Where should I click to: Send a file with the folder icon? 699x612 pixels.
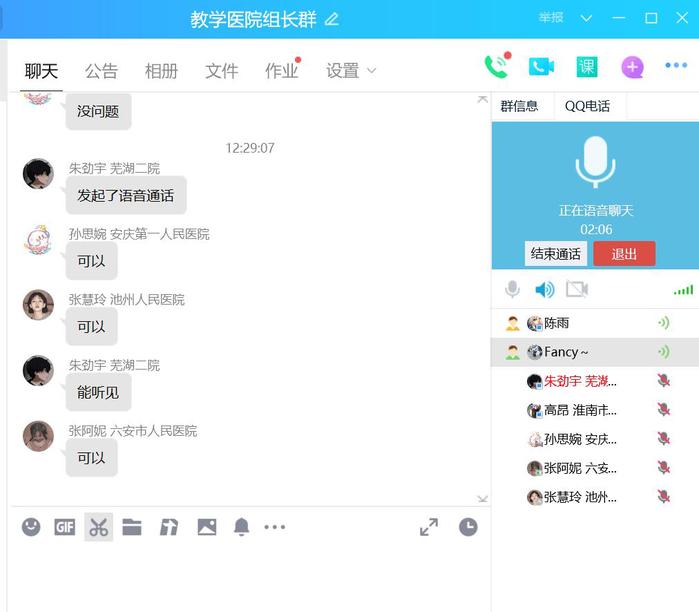[132, 527]
